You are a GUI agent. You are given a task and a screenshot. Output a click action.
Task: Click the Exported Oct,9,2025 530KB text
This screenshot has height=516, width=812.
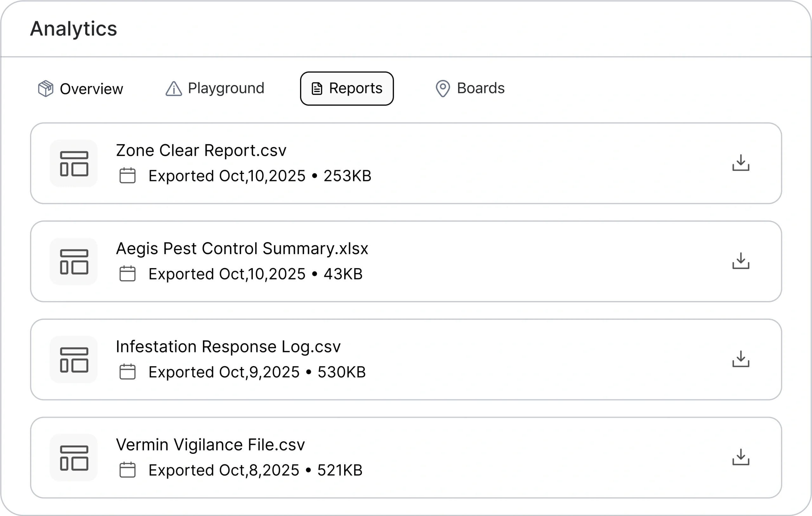257,372
